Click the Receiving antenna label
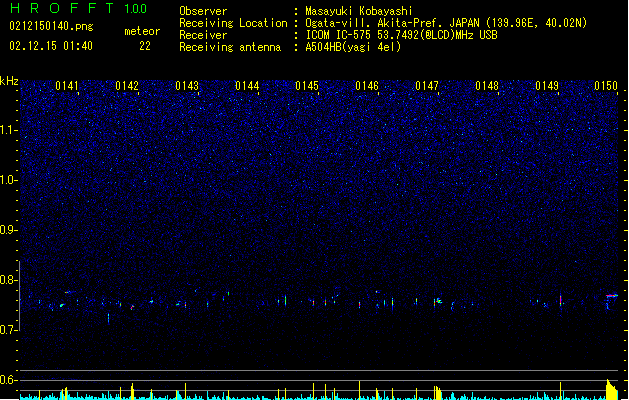 (x=230, y=47)
